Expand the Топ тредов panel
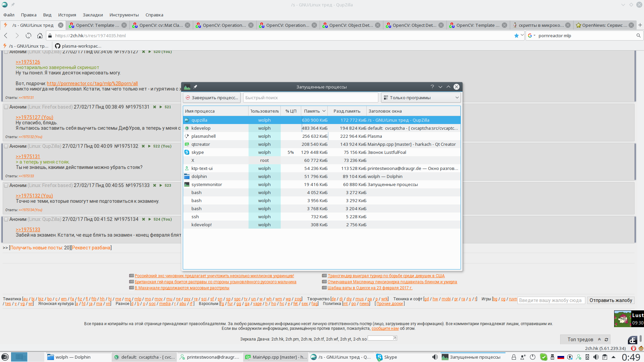The width and height of the screenshot is (644, 362). click(x=599, y=340)
